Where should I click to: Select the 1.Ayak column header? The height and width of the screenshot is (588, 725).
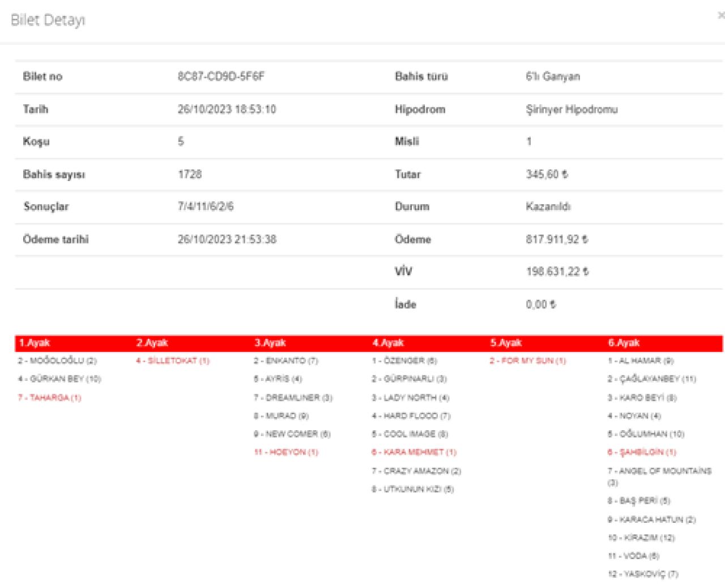[35, 343]
